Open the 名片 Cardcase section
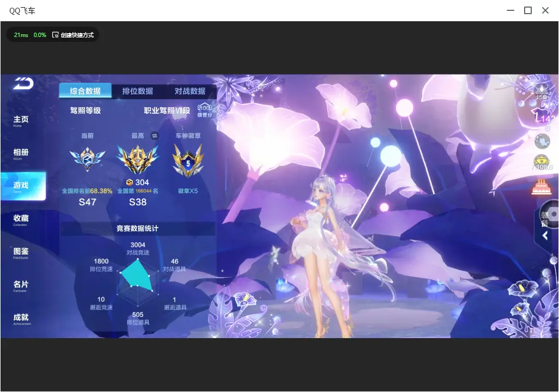This screenshot has height=392, width=559. [21, 286]
